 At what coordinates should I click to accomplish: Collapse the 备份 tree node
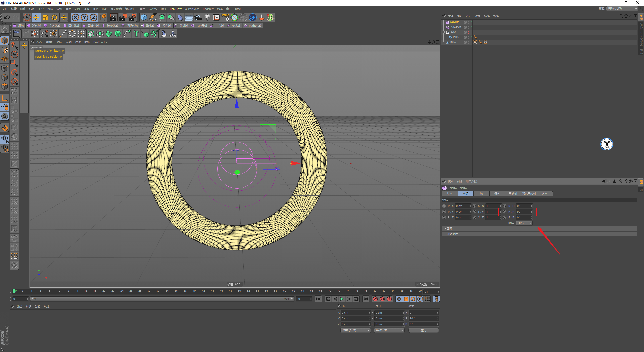click(x=444, y=32)
